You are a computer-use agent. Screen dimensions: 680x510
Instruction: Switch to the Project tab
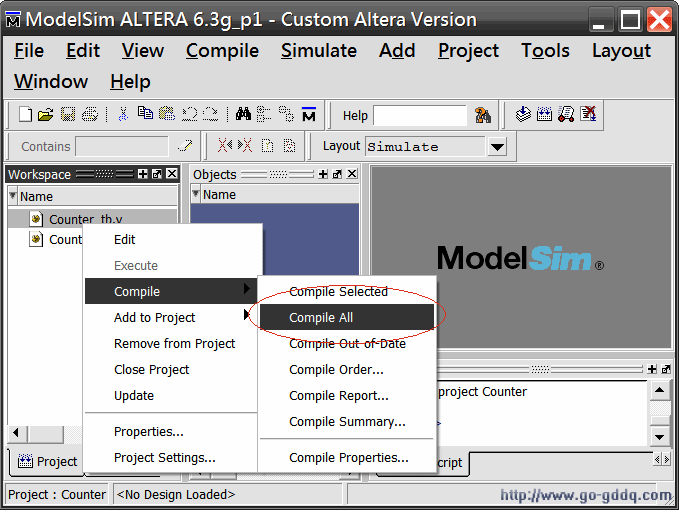click(46, 461)
